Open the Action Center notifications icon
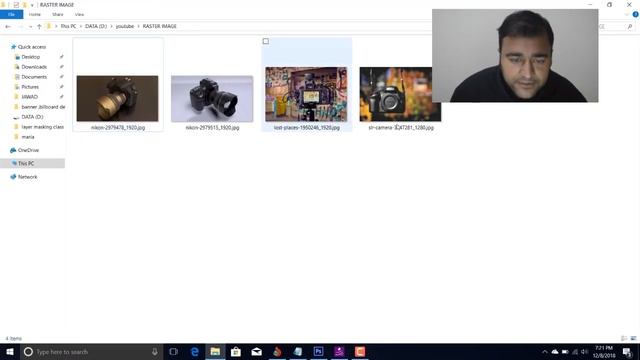This screenshot has height=360, width=640. click(x=627, y=351)
